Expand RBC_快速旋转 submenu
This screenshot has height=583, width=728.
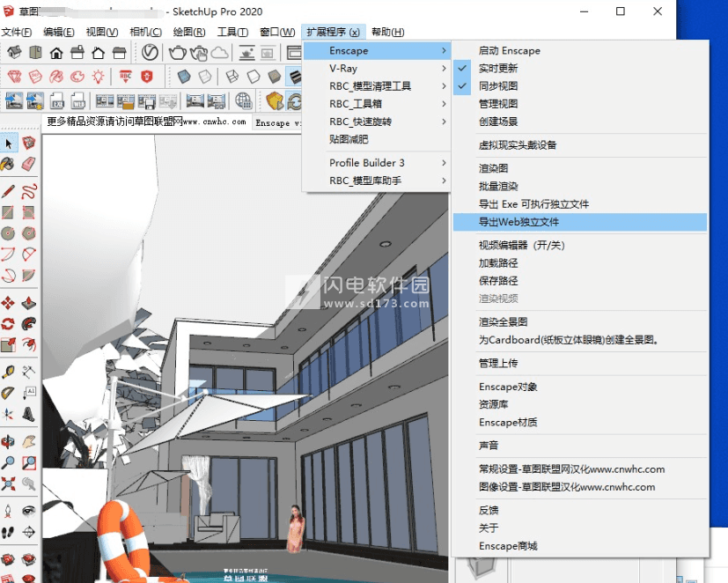pos(377,122)
